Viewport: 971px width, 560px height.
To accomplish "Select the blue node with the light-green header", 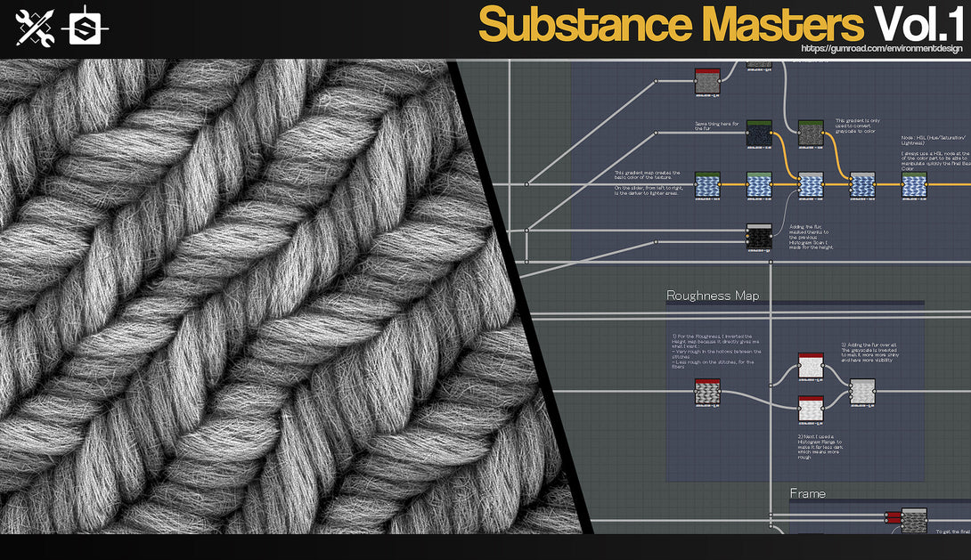I will pos(759,185).
